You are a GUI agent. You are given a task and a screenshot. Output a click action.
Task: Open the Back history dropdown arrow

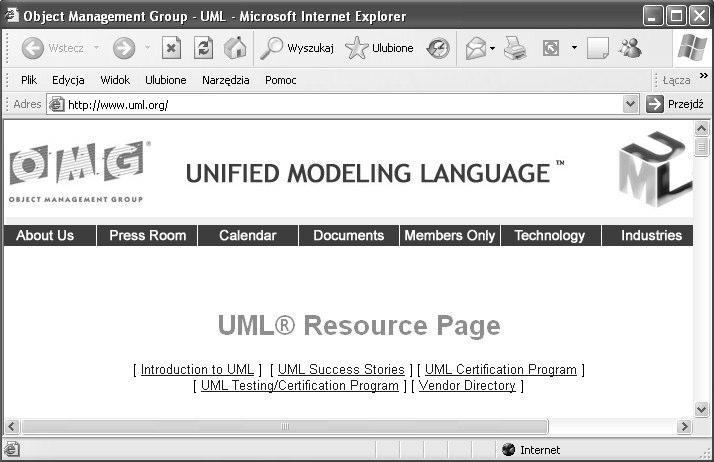click(97, 48)
